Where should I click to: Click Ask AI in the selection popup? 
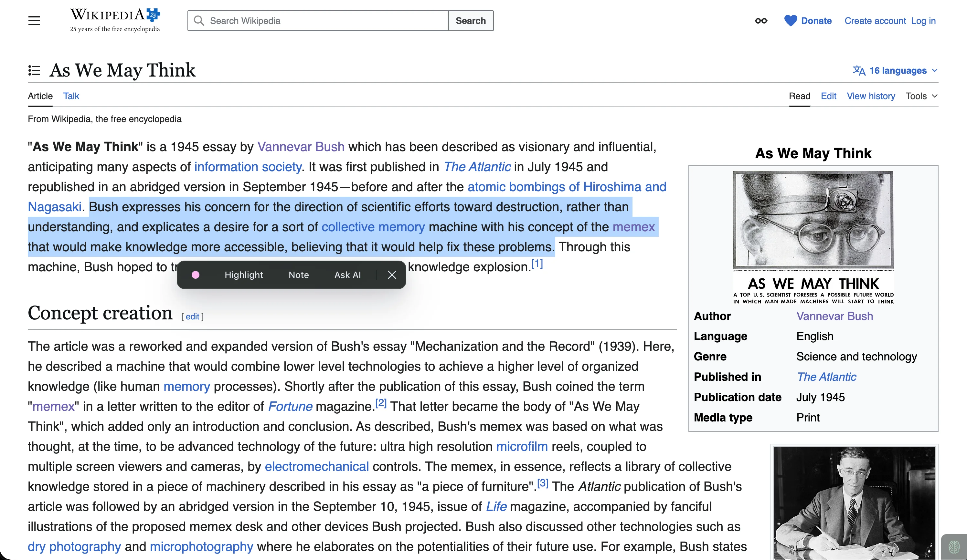coord(347,275)
